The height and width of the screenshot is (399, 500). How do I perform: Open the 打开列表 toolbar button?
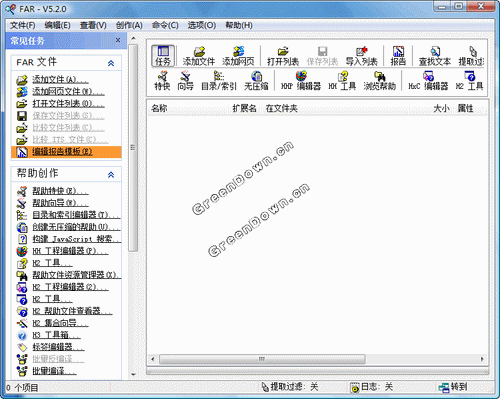tap(283, 56)
